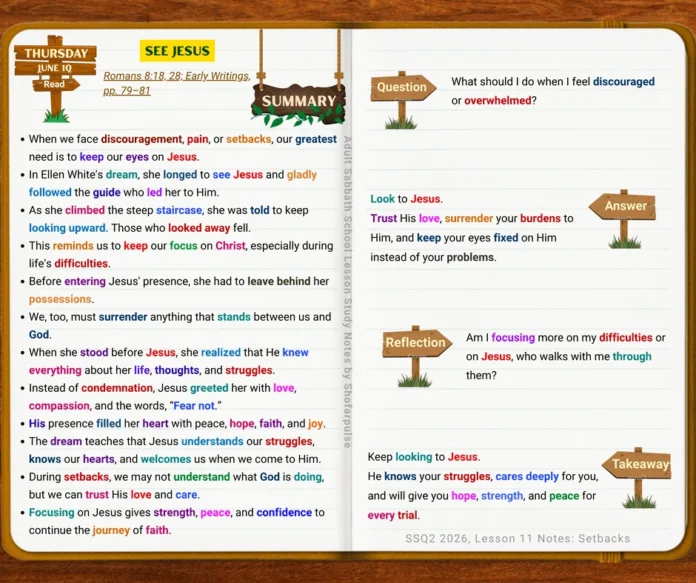The image size is (696, 583).
Task: Click the 'Fear not.' quoted phrase
Action: point(195,405)
